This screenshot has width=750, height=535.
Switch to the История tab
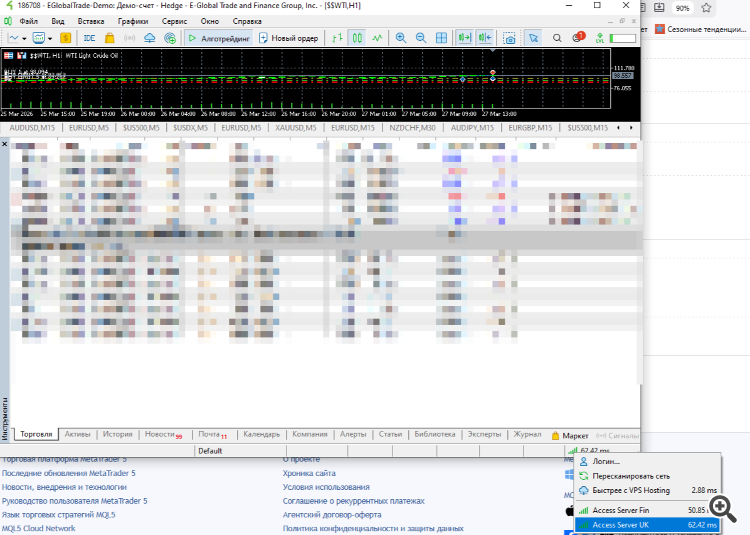tap(117, 435)
